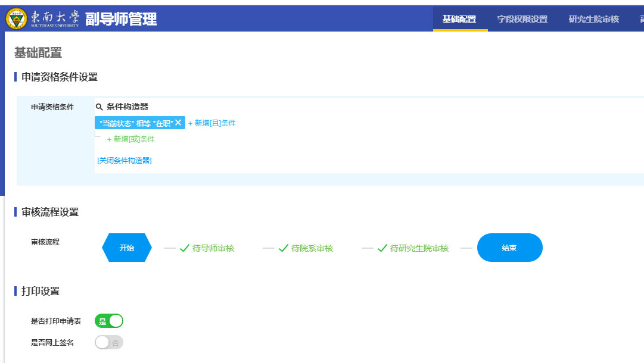This screenshot has width=644, height=363.
Task: Select the 结束 rounded flow node
Action: point(509,248)
